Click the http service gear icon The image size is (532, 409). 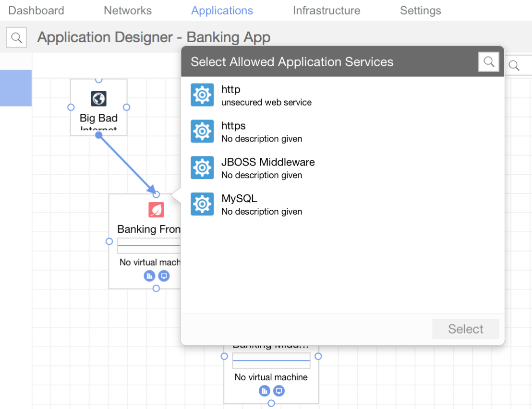click(x=202, y=95)
